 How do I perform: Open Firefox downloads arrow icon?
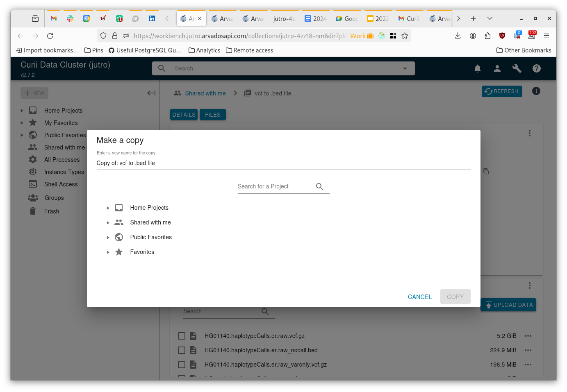(458, 36)
